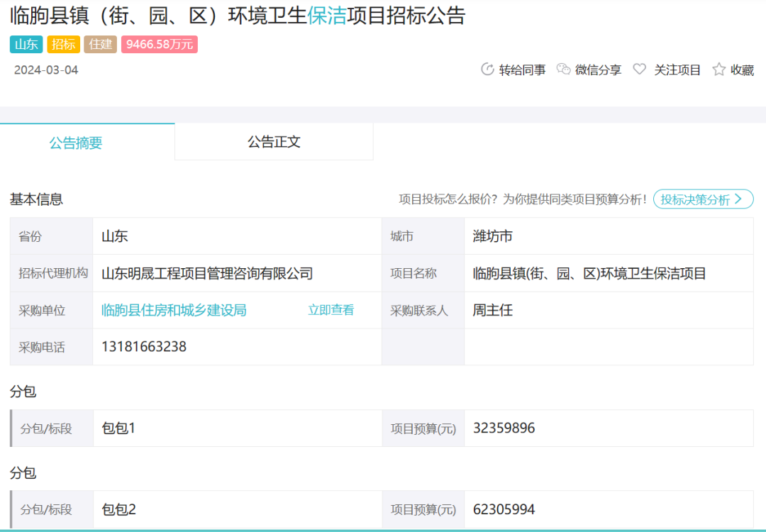This screenshot has height=532, width=766.
Task: Click the 省份 label cell
Action: coord(51,236)
